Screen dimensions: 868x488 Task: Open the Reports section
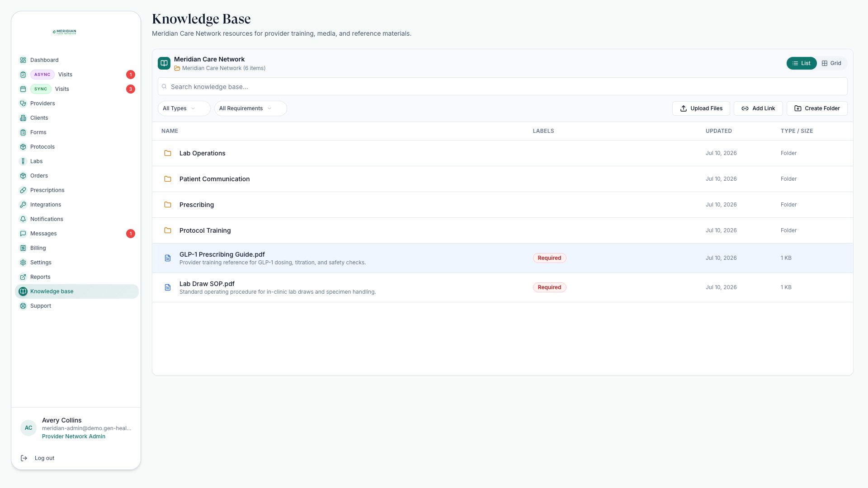tap(77, 277)
